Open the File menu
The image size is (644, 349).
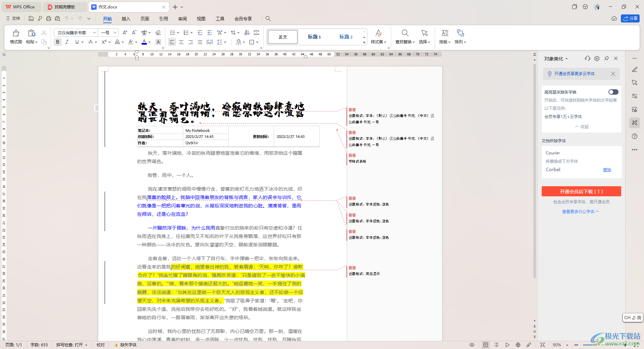point(13,18)
